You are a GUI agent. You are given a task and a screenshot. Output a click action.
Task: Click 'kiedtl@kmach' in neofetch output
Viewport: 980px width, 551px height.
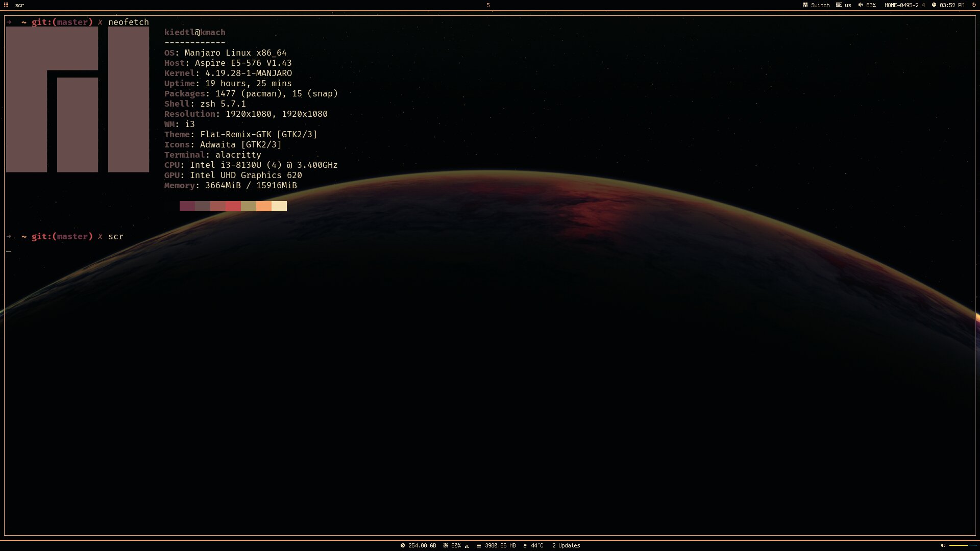click(x=195, y=32)
